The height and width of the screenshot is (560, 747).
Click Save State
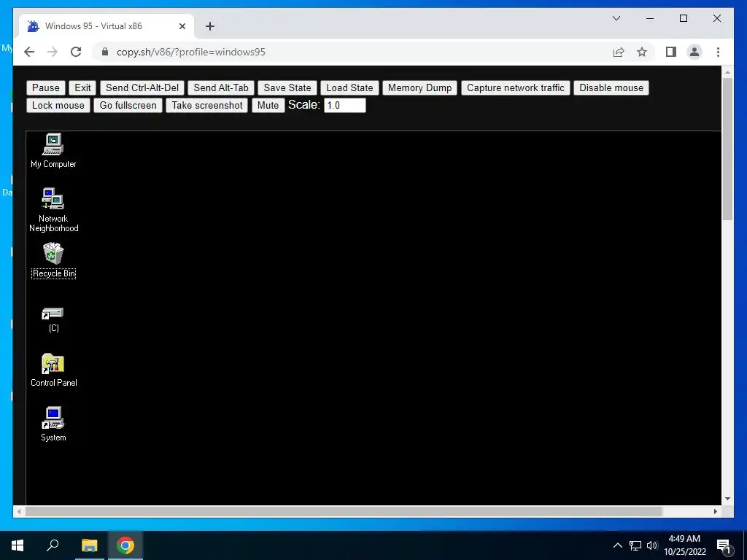click(x=287, y=87)
